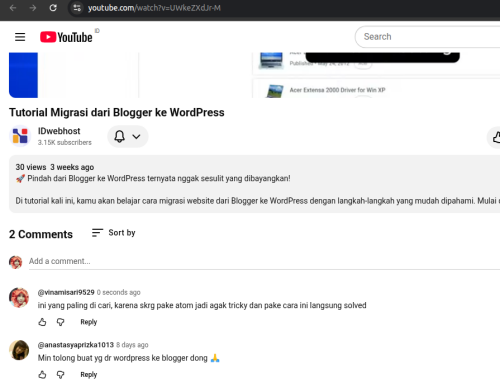Expand the video description box
Screen dimensions: 500x387
point(254,184)
